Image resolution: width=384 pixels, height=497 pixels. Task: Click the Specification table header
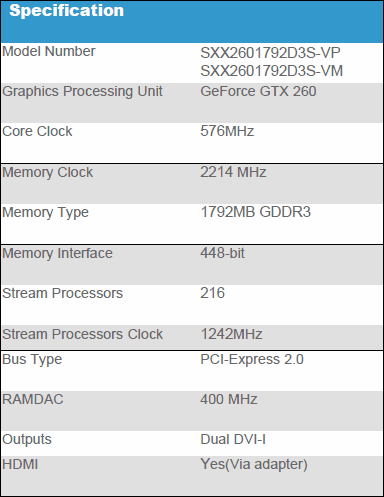tap(66, 11)
